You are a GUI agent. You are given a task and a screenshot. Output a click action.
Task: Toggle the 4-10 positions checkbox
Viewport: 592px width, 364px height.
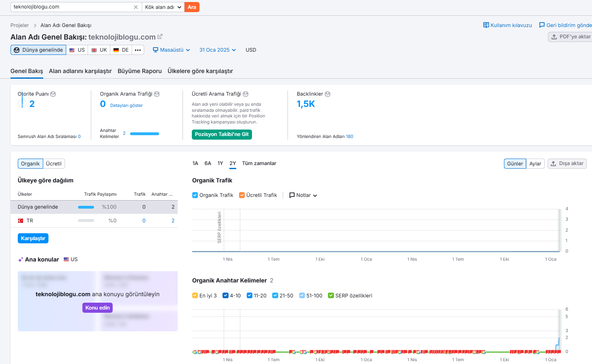[x=225, y=295]
